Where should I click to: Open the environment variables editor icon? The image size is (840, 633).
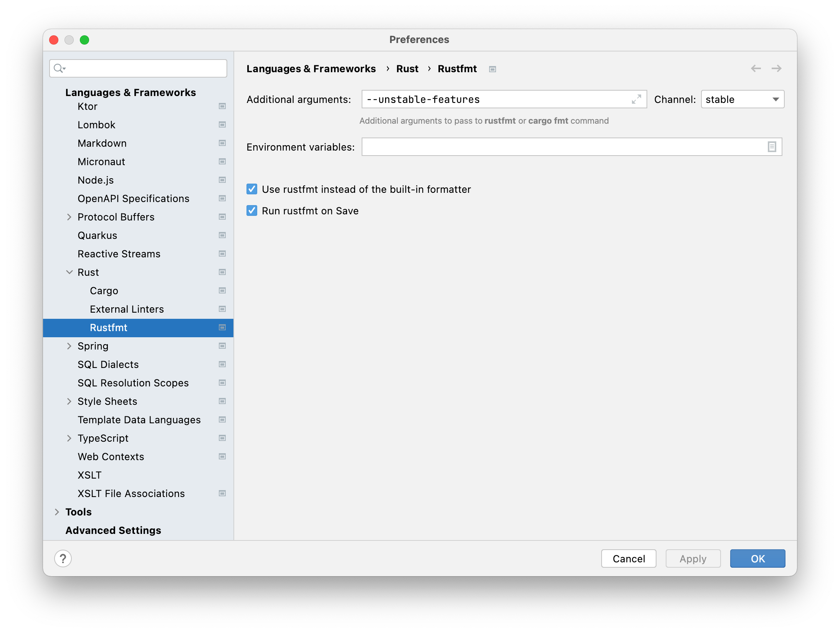pos(772,147)
